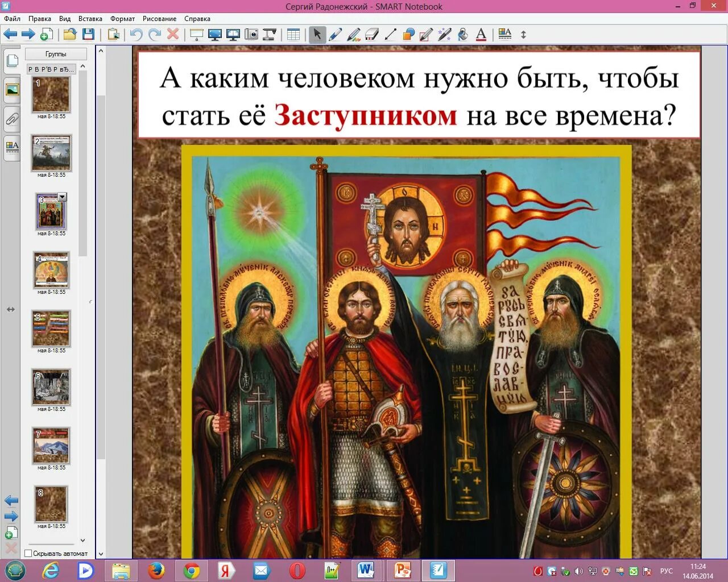Select the Creative Pen tool
Image resolution: width=728 pixels, height=582 pixels.
click(354, 35)
